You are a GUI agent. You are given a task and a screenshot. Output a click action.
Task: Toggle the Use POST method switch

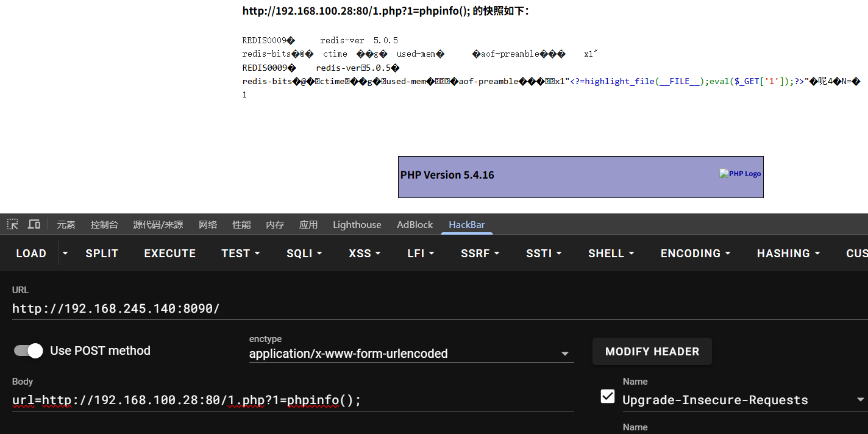click(x=29, y=350)
